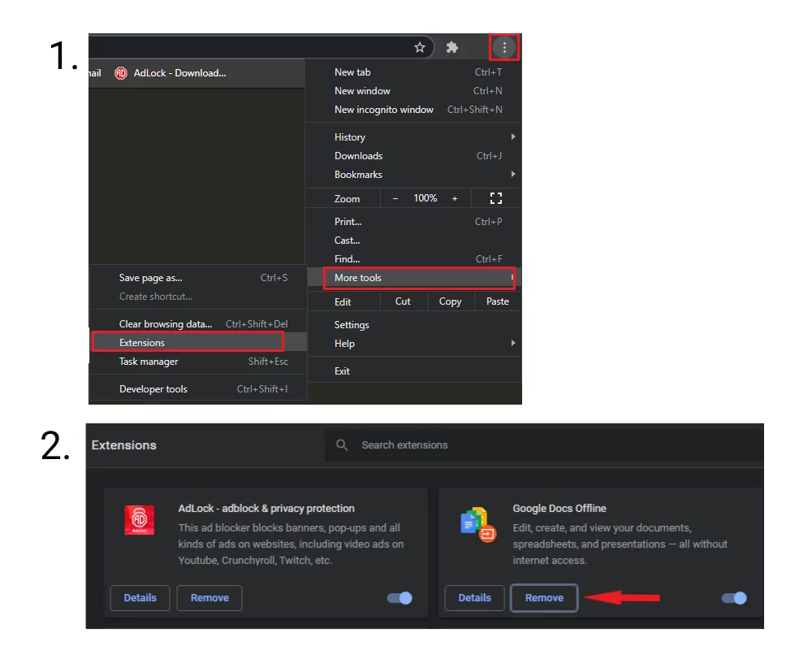The image size is (812, 650).
Task: Decrease zoom with the minus button
Action: tap(395, 198)
